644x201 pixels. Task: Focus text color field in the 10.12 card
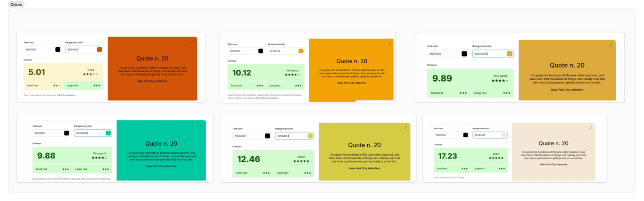(246, 51)
